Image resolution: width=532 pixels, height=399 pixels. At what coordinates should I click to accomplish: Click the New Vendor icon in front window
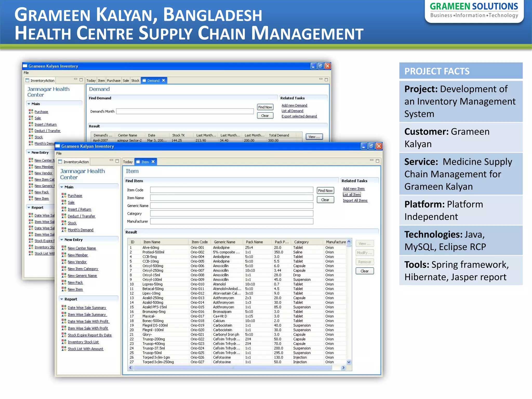tap(64, 262)
